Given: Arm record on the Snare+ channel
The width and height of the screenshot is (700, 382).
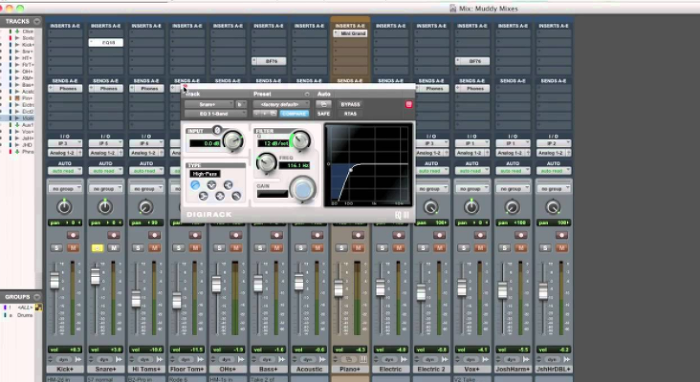Looking at the screenshot, I should [113, 235].
